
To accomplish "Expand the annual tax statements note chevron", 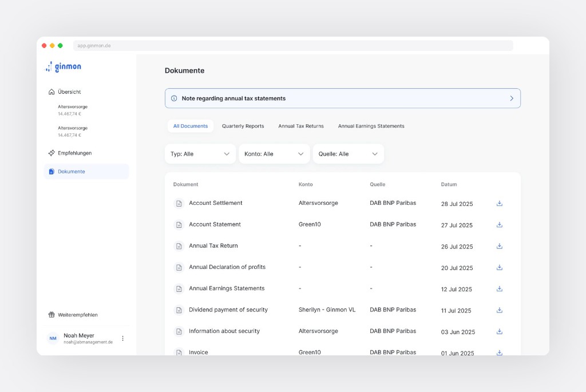I will pos(511,98).
